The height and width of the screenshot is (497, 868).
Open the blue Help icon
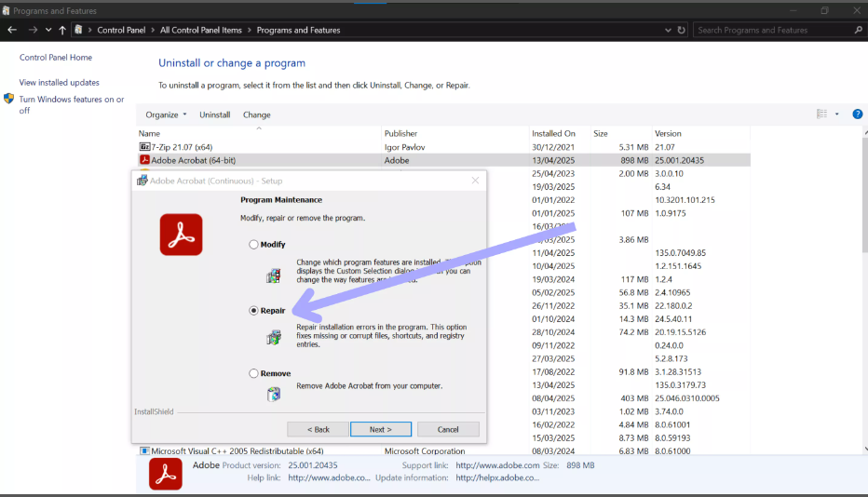tap(857, 114)
